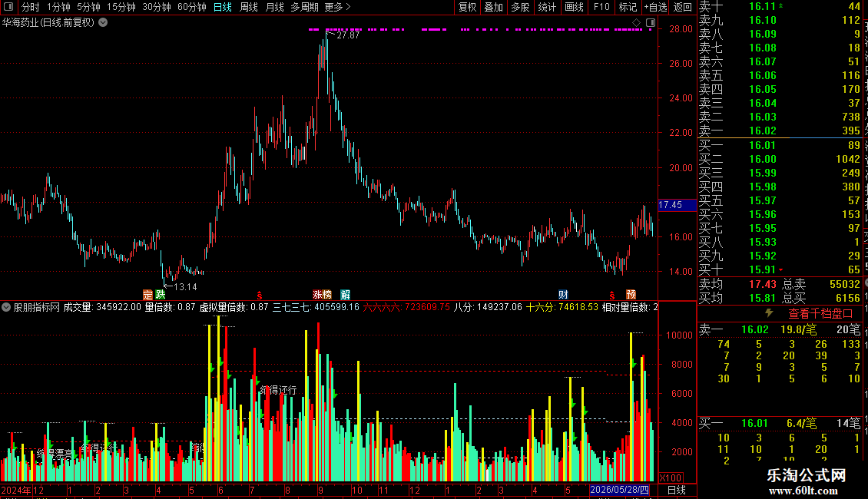The height and width of the screenshot is (499, 868).
Task: Open F10 company info
Action: (601, 7)
